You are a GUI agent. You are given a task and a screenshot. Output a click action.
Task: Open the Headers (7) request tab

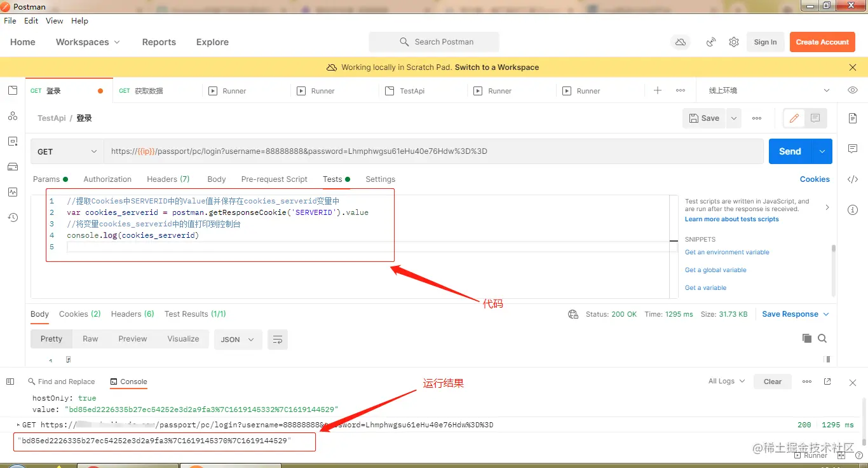coord(168,179)
